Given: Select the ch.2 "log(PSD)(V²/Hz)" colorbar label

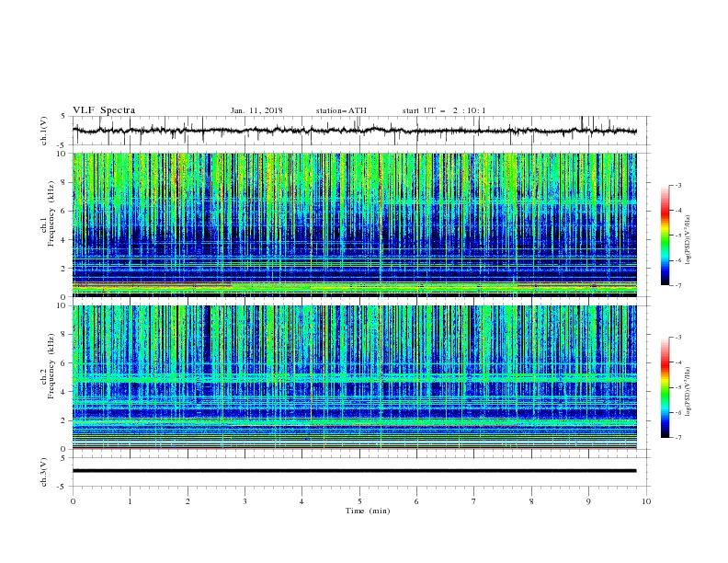Looking at the screenshot, I should point(688,392).
